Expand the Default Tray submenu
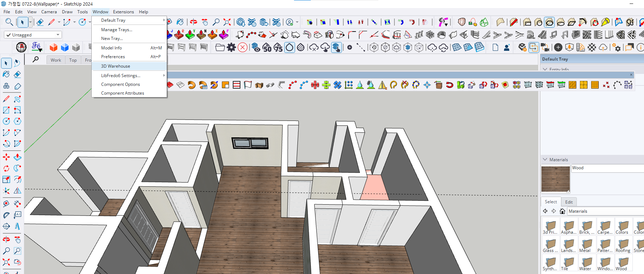 pyautogui.click(x=129, y=20)
